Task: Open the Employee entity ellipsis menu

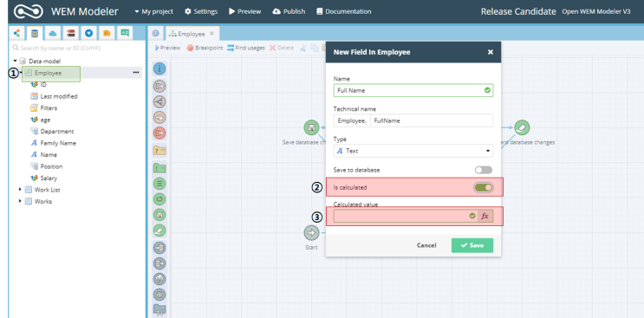Action: (135, 73)
